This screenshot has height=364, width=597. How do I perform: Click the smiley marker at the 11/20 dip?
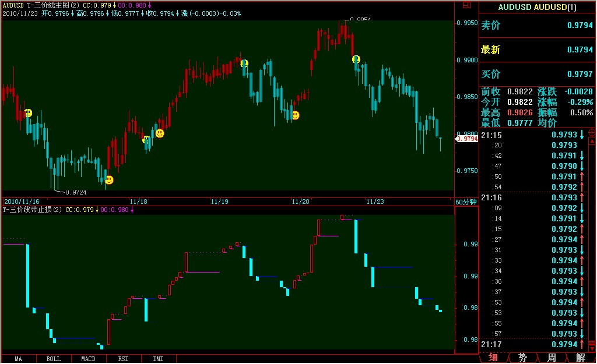click(x=296, y=115)
